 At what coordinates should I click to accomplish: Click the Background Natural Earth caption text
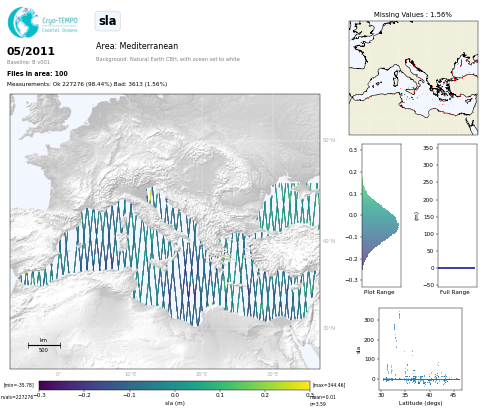tap(168, 59)
